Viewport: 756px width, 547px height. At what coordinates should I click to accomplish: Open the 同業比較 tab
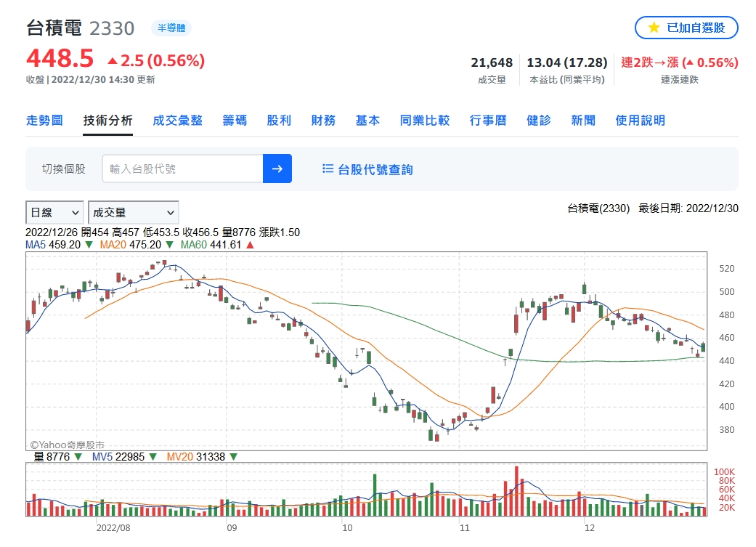pyautogui.click(x=424, y=120)
